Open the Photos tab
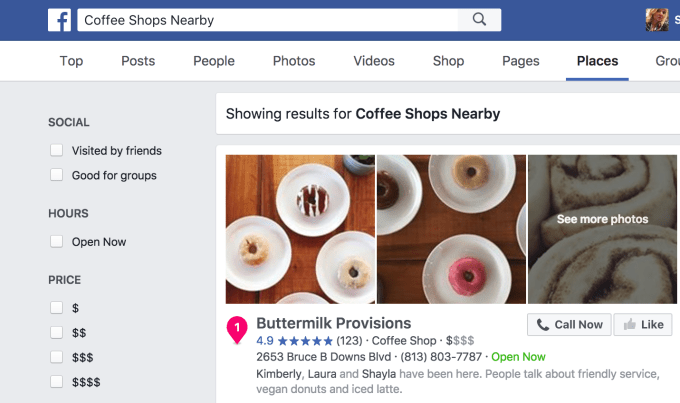This screenshot has height=403, width=680. 294,61
